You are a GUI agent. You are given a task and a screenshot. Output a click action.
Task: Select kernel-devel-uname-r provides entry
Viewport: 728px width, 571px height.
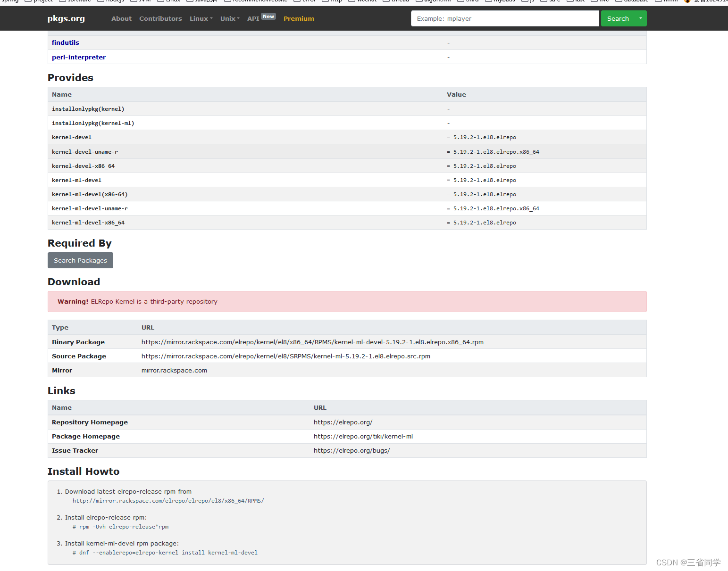(85, 152)
